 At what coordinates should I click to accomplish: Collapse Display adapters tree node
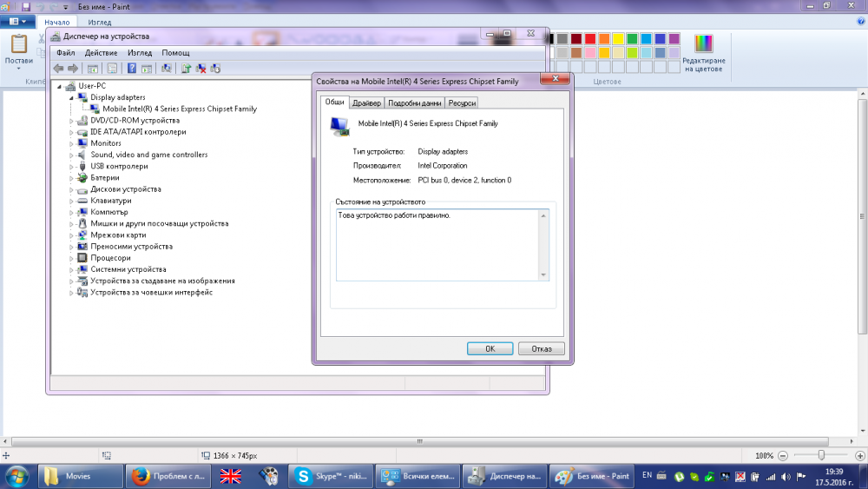point(71,97)
